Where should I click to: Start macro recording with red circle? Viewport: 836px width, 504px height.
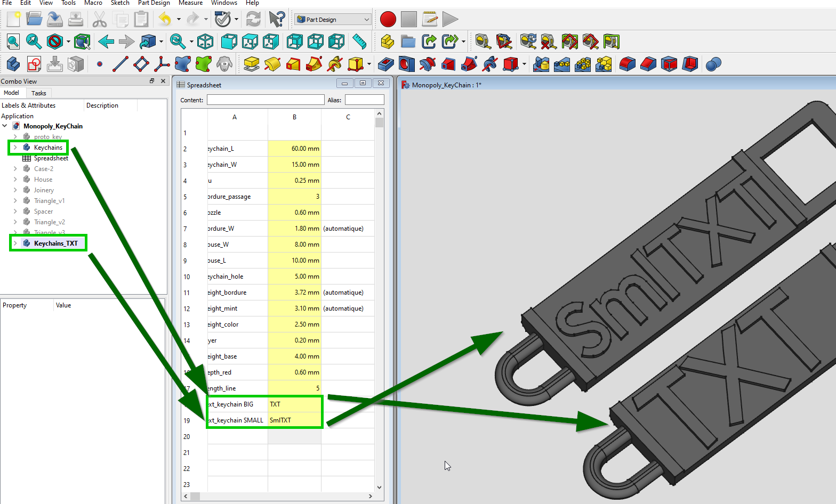(388, 20)
